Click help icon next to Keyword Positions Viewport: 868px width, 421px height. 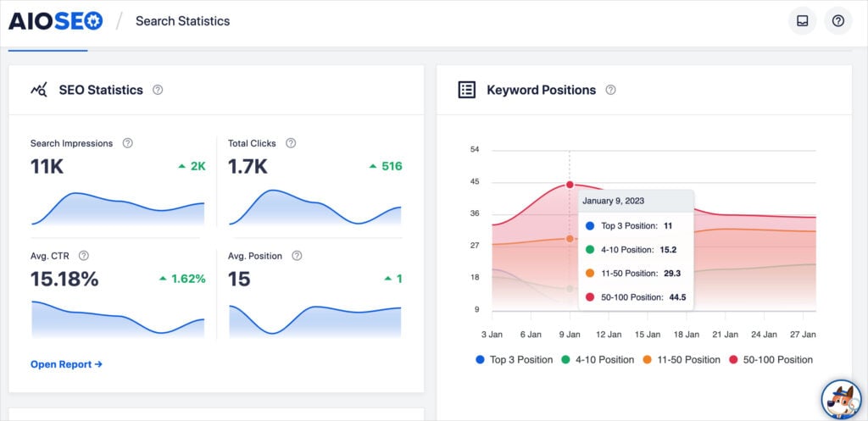coord(610,90)
